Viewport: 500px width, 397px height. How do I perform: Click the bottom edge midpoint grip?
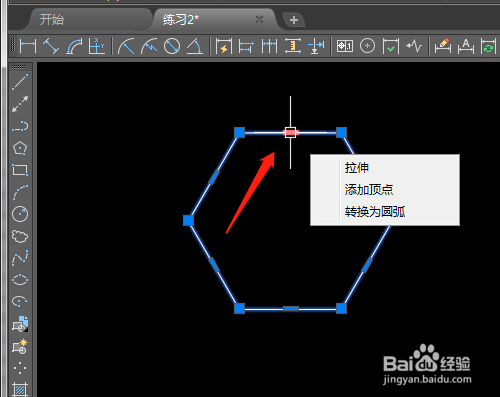(x=291, y=309)
